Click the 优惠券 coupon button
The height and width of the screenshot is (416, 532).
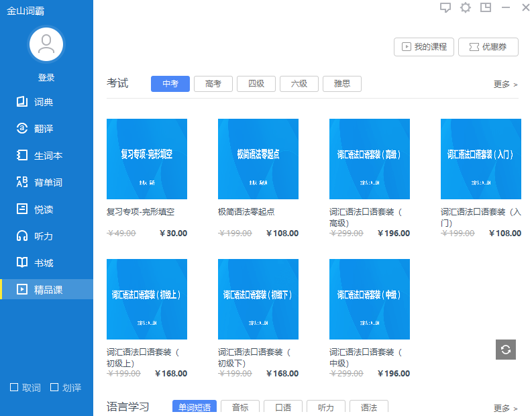[488, 47]
